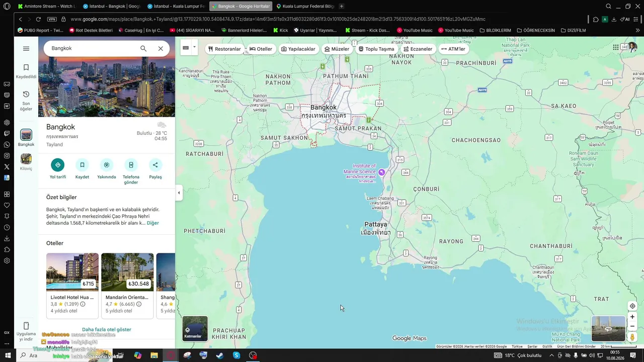Open the Google account profile avatar

click(632, 47)
